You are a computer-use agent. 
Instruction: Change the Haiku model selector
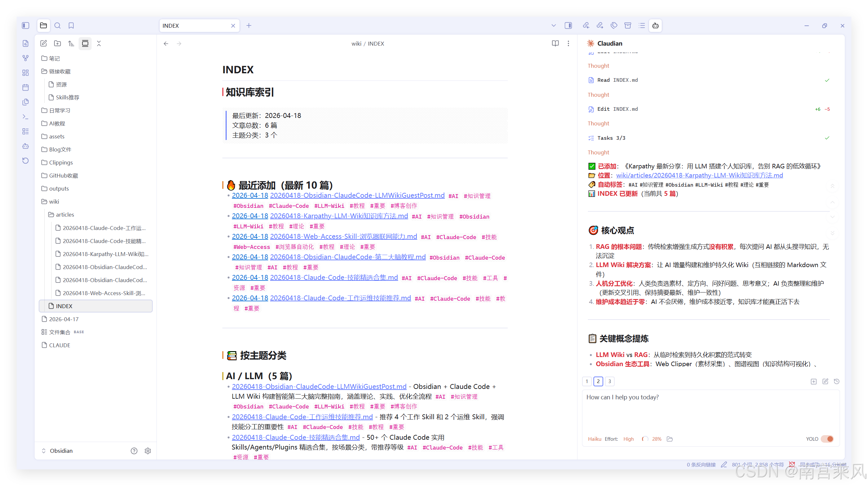pyautogui.click(x=594, y=439)
